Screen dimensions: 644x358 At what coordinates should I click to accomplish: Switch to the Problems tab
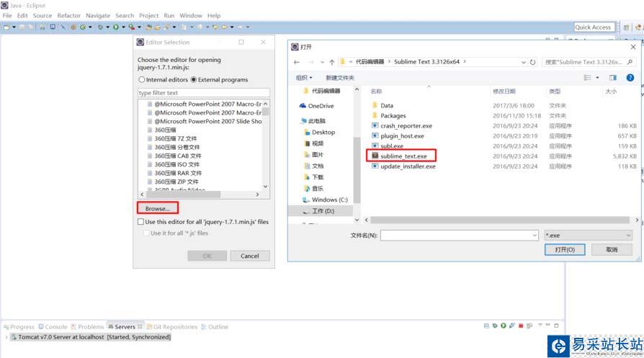(87, 327)
